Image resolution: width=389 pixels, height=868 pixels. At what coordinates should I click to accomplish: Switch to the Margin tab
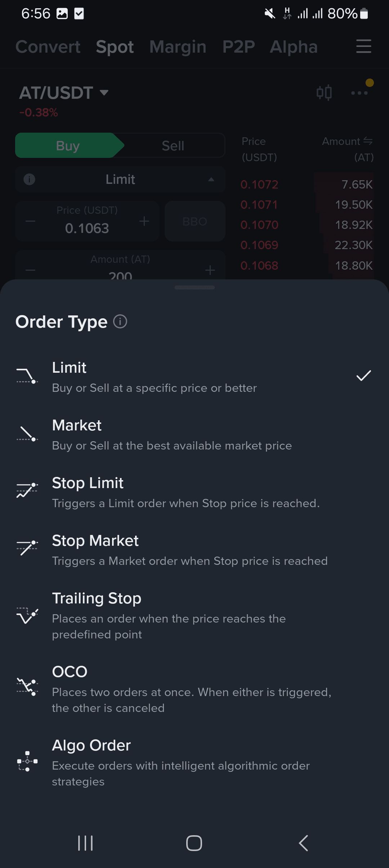(x=178, y=47)
